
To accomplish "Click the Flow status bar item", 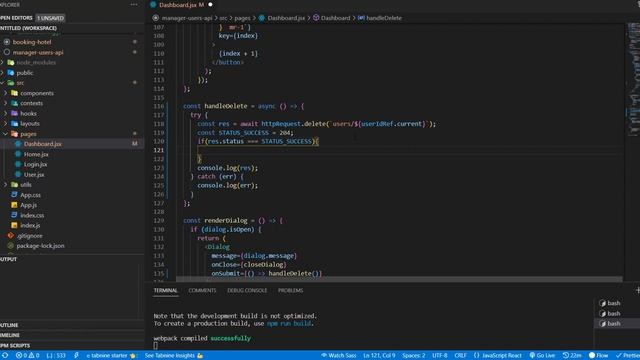I will click(598, 356).
